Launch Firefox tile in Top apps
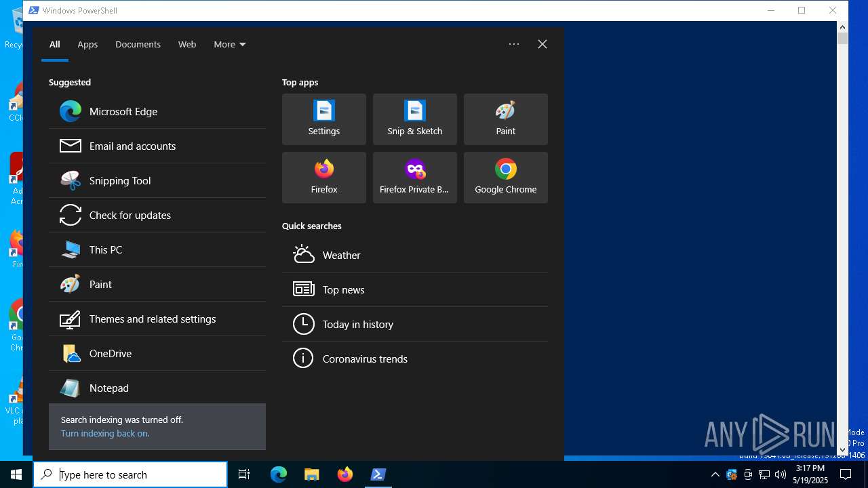The height and width of the screenshot is (488, 868). pyautogui.click(x=324, y=178)
